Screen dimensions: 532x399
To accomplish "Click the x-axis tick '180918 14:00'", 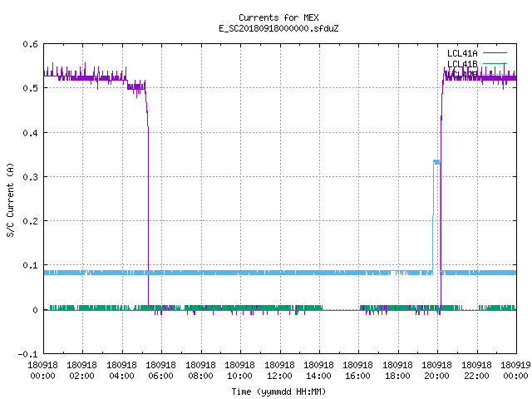I will click(x=318, y=371).
